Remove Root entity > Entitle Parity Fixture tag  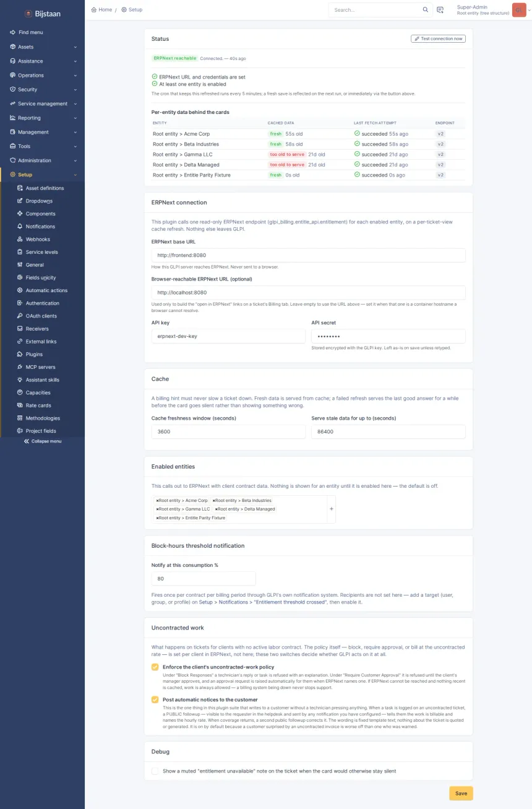[157, 517]
